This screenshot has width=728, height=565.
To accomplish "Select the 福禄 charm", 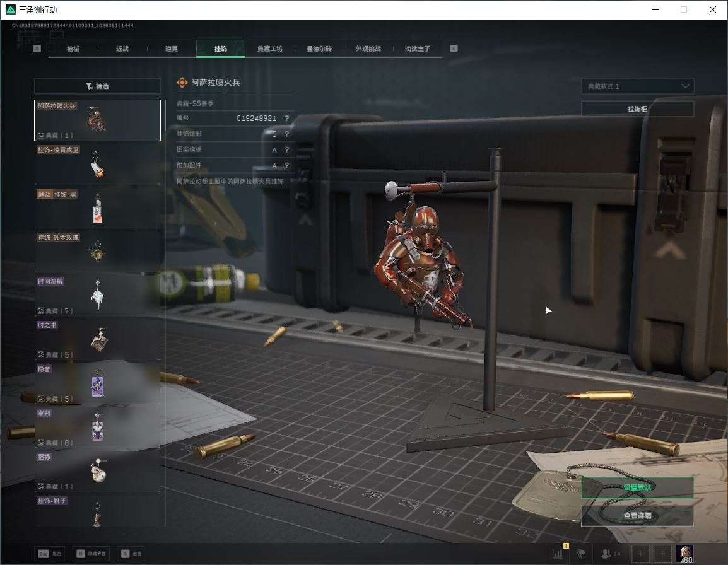I will coord(98,471).
